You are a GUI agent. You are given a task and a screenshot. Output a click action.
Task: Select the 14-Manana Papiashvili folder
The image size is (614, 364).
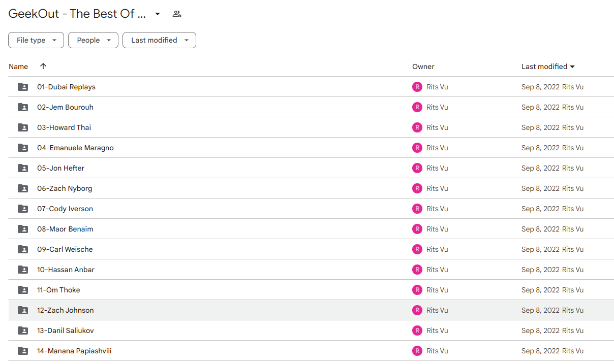tap(311, 351)
